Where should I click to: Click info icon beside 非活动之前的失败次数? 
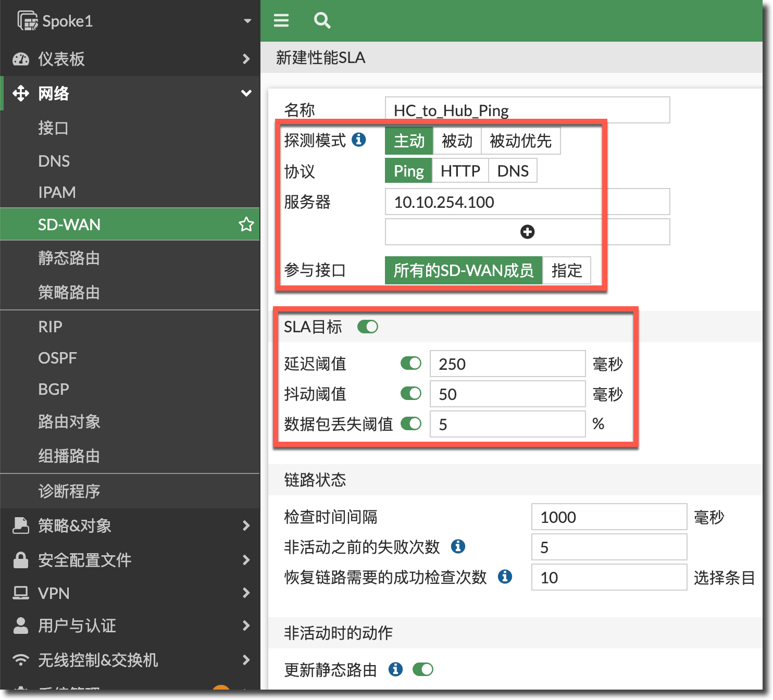pyautogui.click(x=458, y=546)
